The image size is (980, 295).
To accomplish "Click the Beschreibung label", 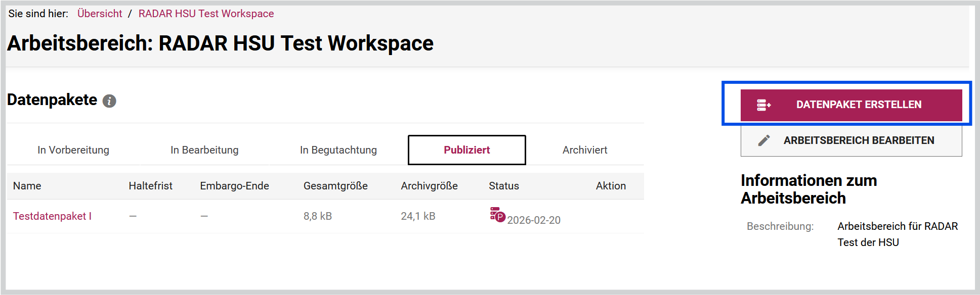I will 780,226.
